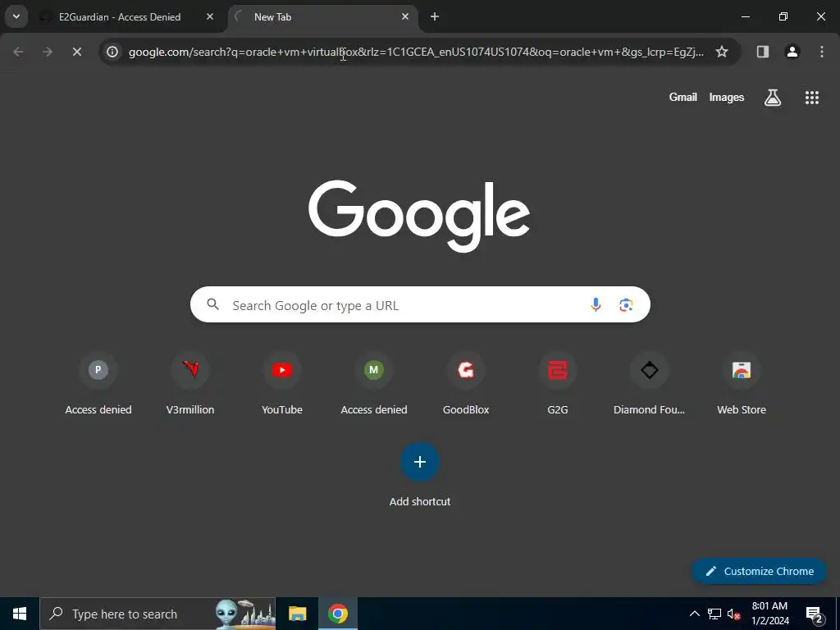The height and width of the screenshot is (630, 840).
Task: Open the first Access denied shortcut (P)
Action: (98, 385)
